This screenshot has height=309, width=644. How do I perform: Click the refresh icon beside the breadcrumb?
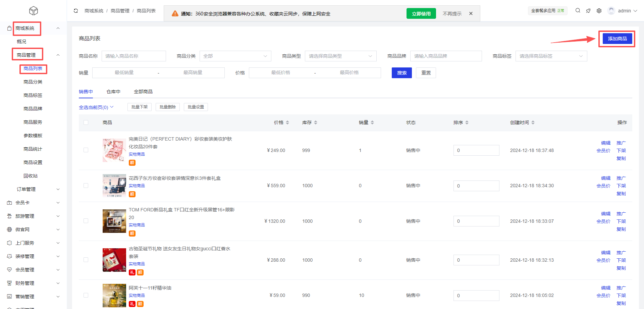(76, 11)
